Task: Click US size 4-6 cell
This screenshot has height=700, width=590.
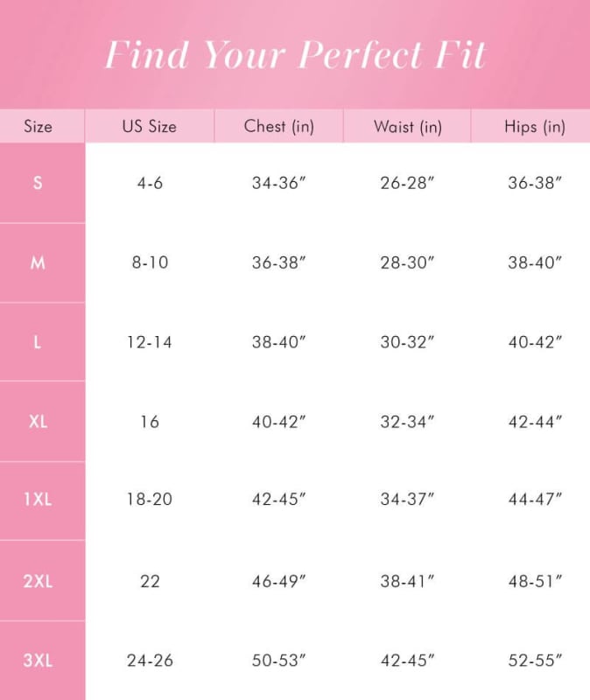Action: [x=150, y=183]
